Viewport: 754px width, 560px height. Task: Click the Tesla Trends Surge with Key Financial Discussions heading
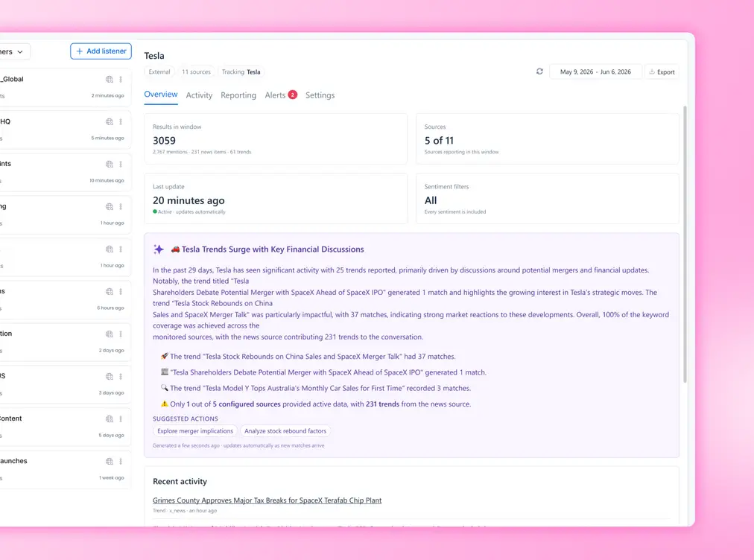(x=273, y=249)
